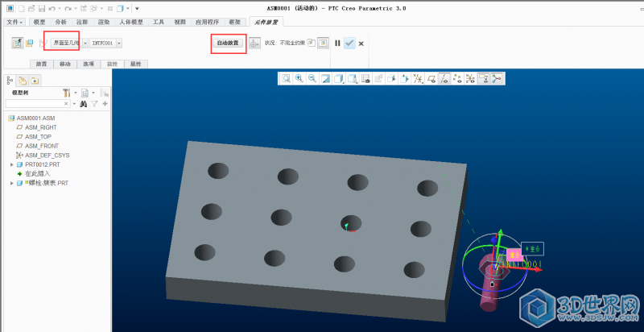Open the 属性 panel tab
This screenshot has width=644, height=332.
point(135,64)
